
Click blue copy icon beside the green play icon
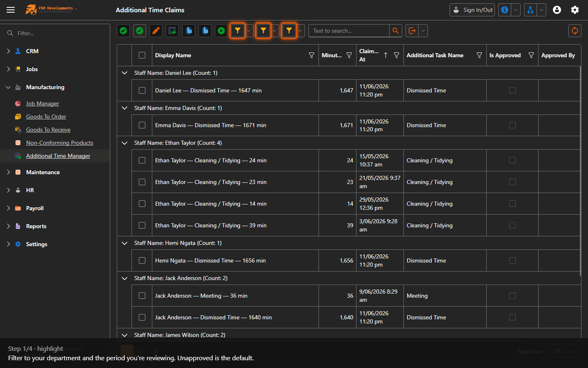click(205, 31)
